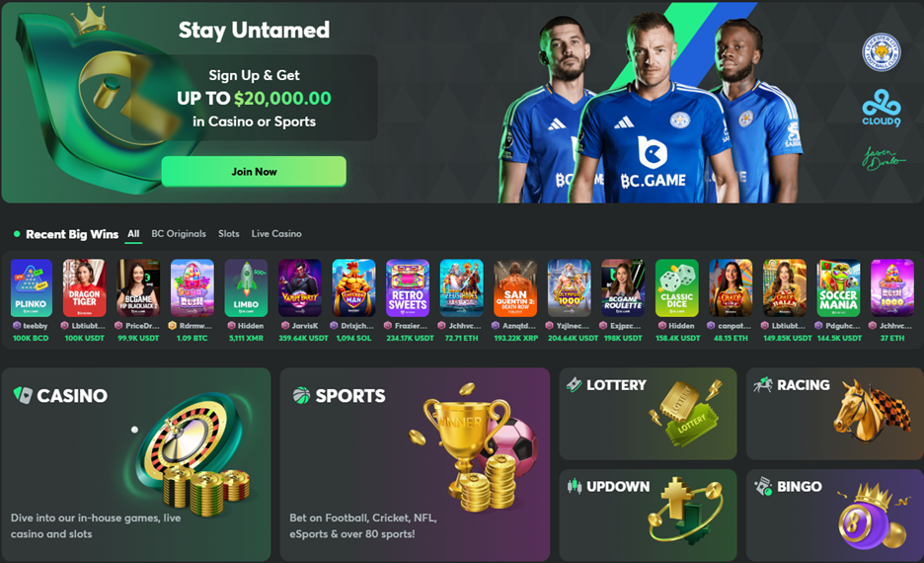Show All recent big wins

[x=134, y=233]
